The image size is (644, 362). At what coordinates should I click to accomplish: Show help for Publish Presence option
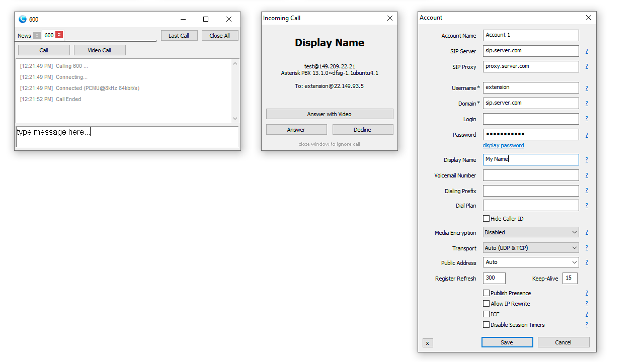(x=587, y=293)
